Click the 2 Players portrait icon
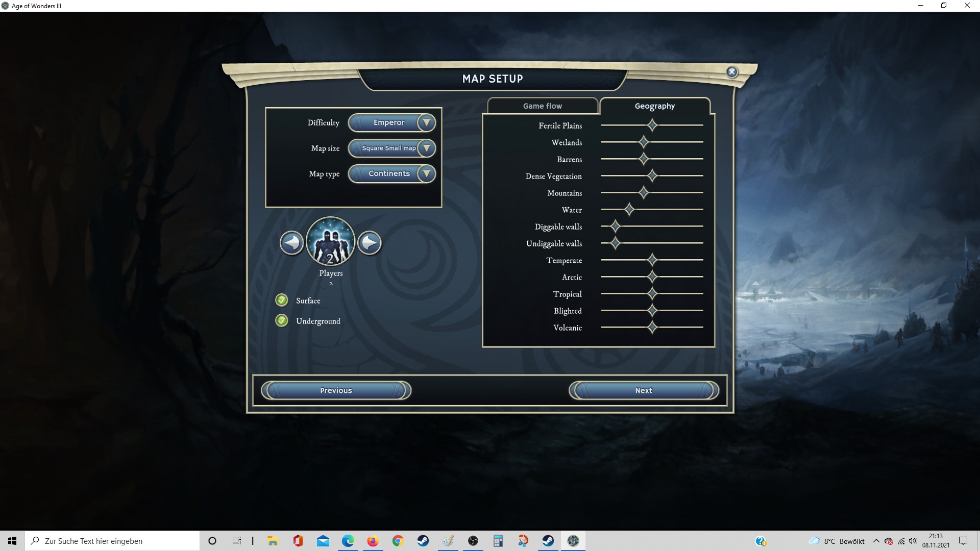 pos(331,241)
